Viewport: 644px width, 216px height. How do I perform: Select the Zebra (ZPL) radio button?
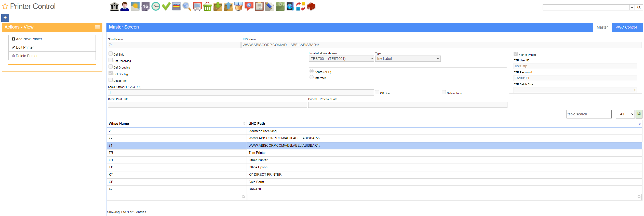coord(312,71)
